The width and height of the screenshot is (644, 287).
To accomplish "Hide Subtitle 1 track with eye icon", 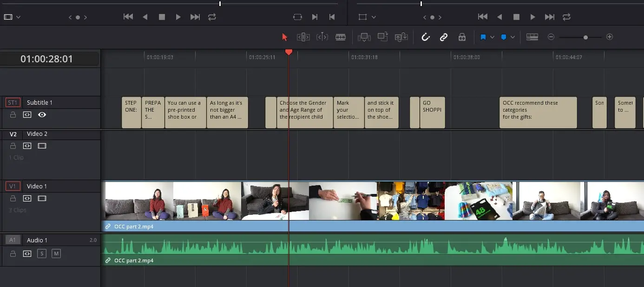I will coord(42,114).
